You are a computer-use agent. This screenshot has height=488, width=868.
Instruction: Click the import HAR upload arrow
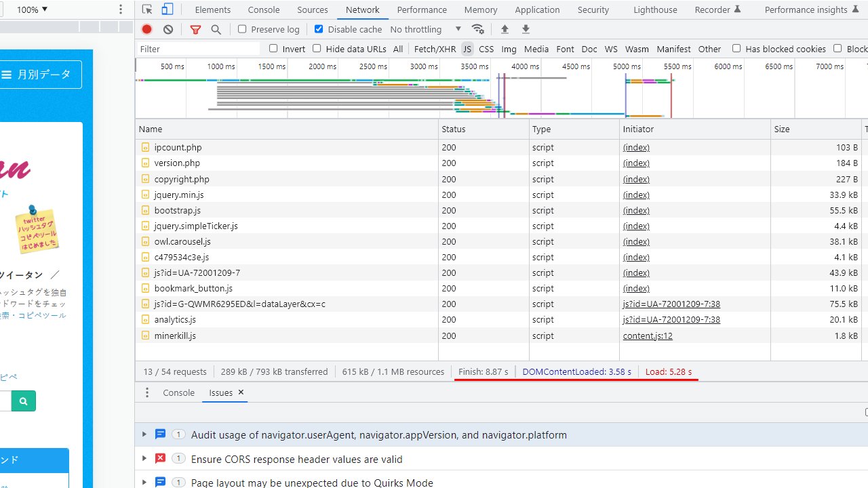coord(505,29)
